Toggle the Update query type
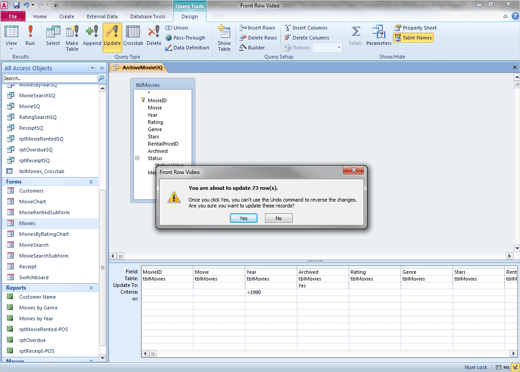Screen dimensions: 520x372 [x=112, y=37]
